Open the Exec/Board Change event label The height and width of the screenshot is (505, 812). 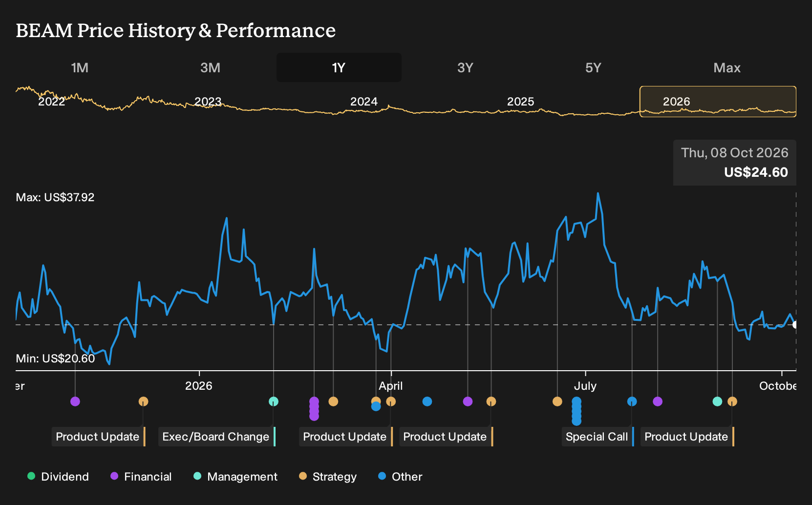point(217,437)
